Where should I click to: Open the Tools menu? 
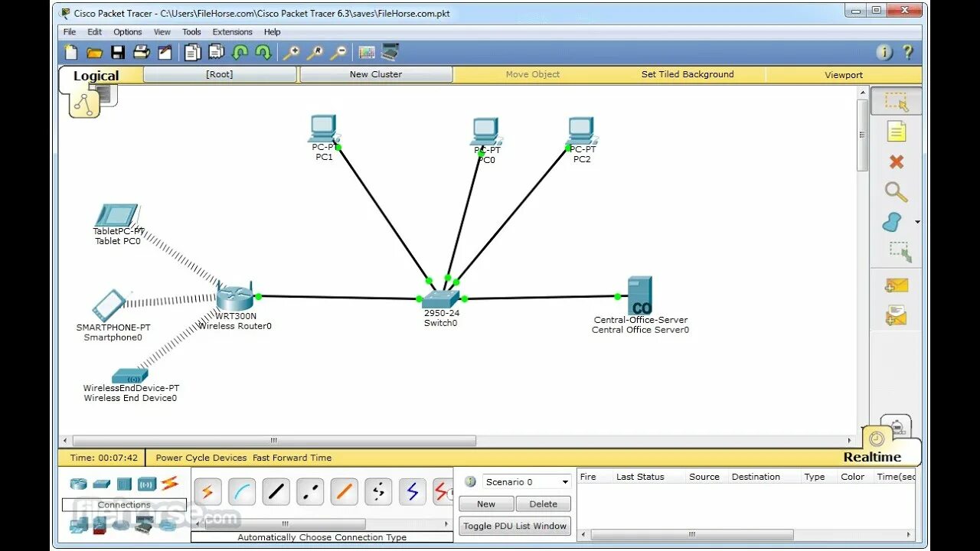pos(191,32)
